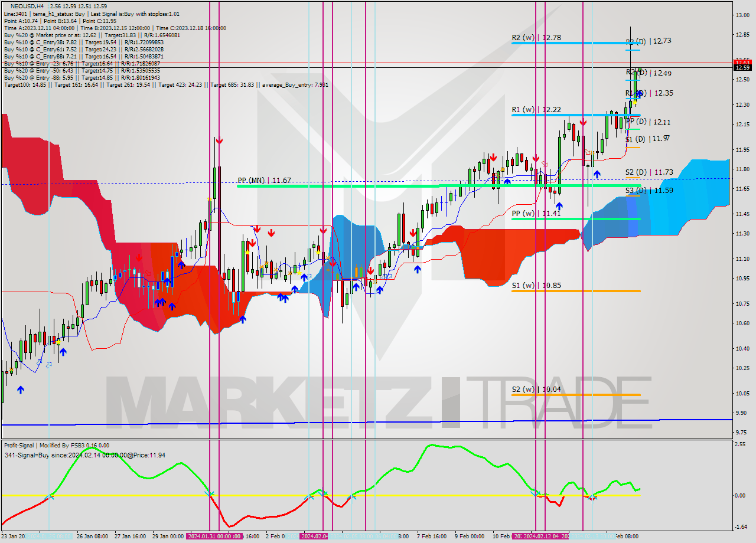This screenshot has width=756, height=543.
Task: Click the R1 (w) | 12.22 pivot label
Action: click(536, 110)
